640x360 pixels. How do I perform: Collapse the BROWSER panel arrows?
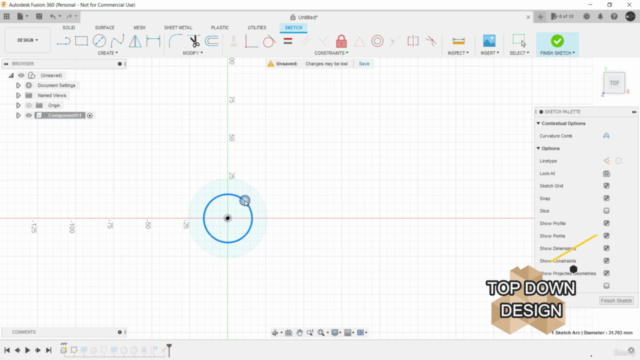point(6,64)
